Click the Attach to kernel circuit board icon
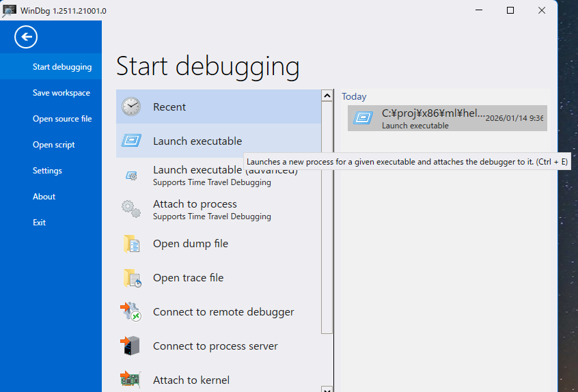 click(131, 380)
